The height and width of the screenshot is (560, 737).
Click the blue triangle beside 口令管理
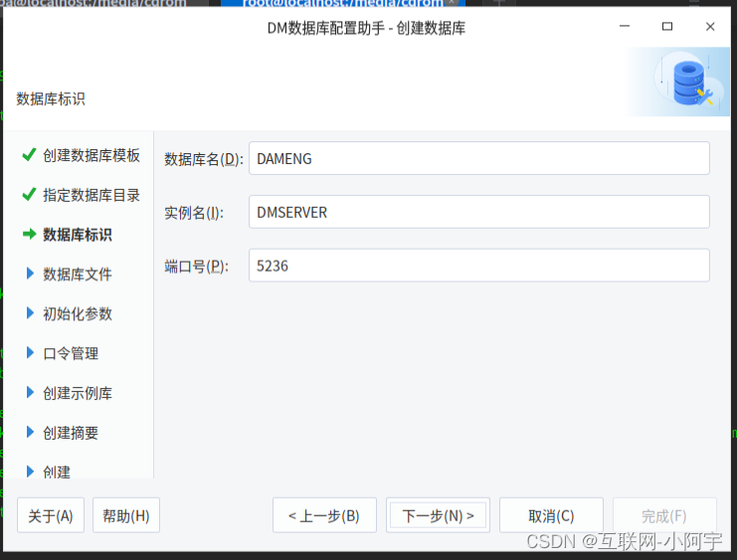point(30,352)
